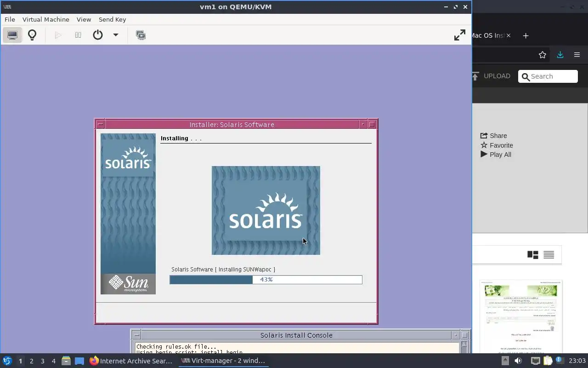Switch to tile thumbnail view
Viewport: 588px width, 368px height.
click(533, 255)
